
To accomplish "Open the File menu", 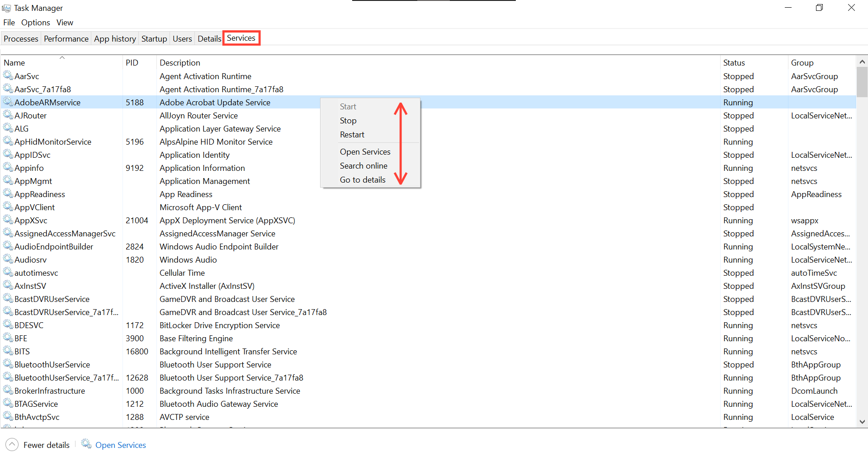I will point(9,22).
